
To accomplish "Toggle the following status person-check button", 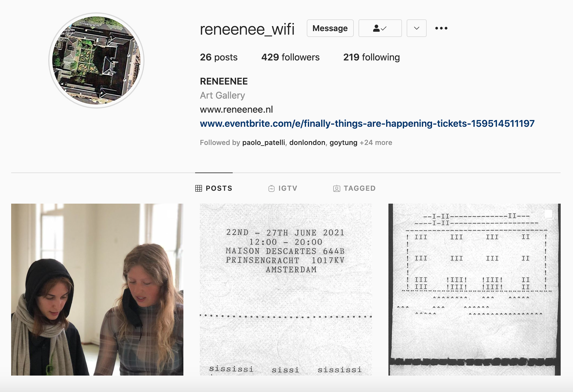I will click(380, 28).
